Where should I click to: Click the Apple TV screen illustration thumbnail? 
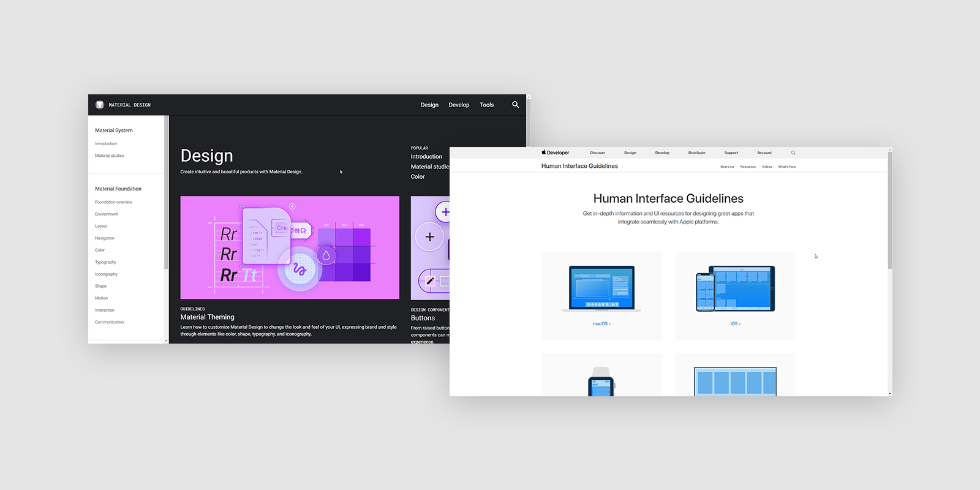pos(736,382)
